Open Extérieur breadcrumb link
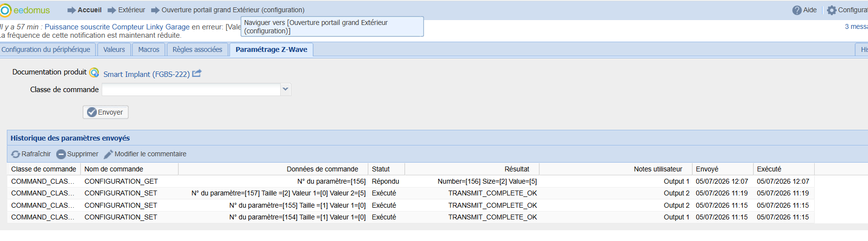The image size is (868, 241). coord(132,10)
